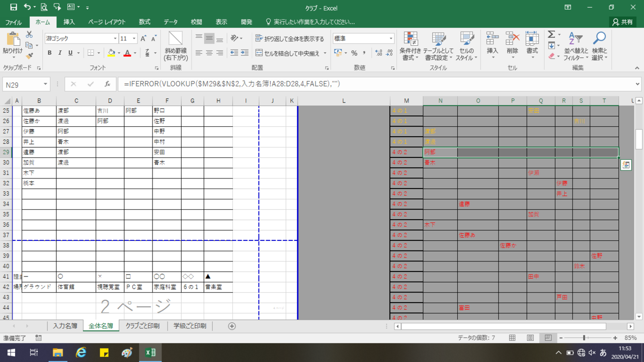The image size is (644, 362).
Task: Click セルを結合して中央揃え button
Action: click(x=287, y=53)
